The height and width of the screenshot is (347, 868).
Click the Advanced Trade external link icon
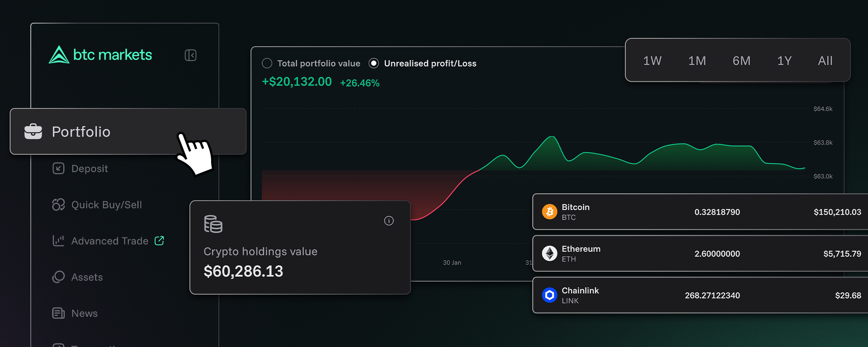[159, 241]
